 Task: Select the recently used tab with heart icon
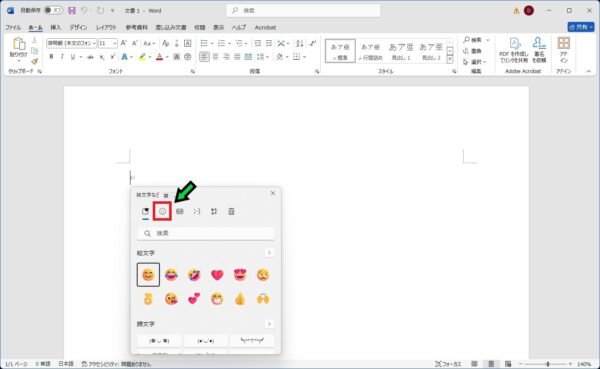[x=145, y=211]
